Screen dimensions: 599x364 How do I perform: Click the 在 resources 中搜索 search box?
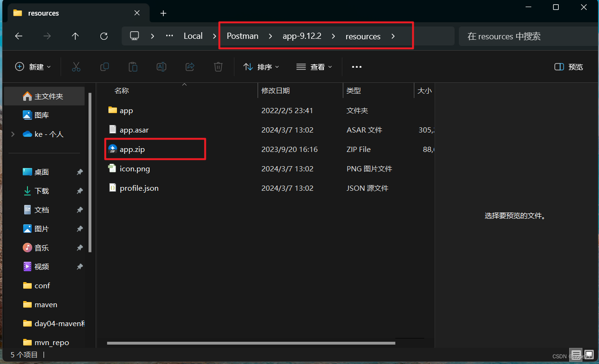[x=526, y=36]
